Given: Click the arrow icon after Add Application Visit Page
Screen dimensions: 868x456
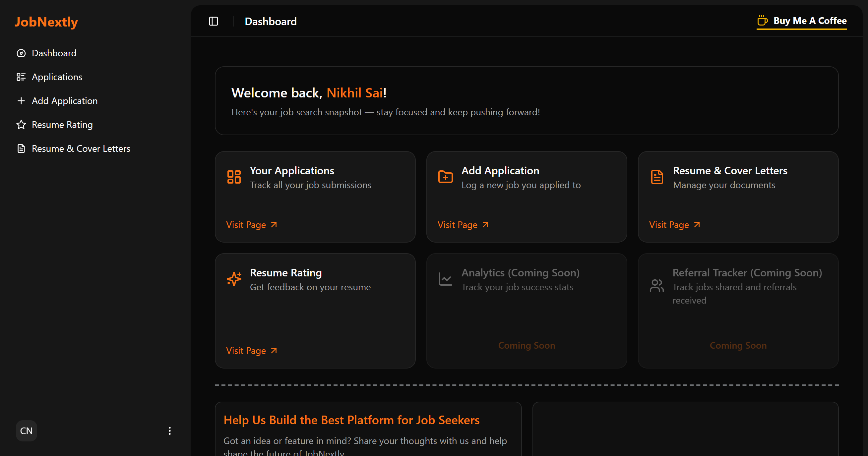Looking at the screenshot, I should coord(485,225).
